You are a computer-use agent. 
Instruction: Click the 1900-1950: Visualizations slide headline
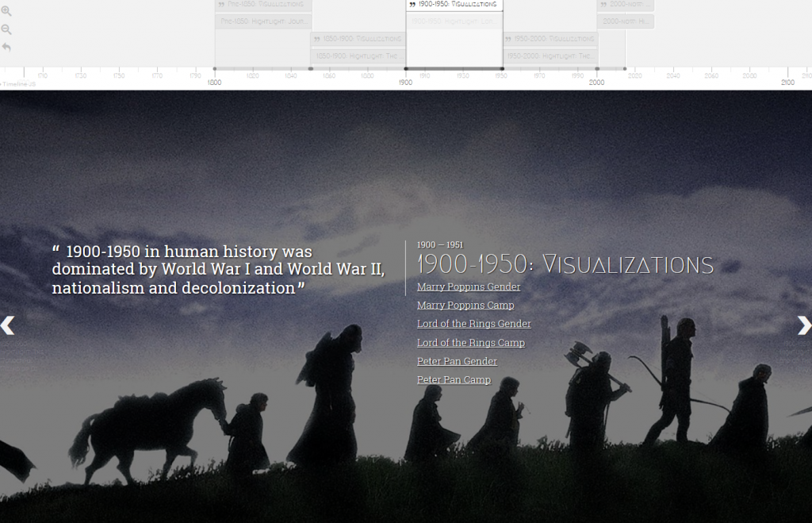(565, 264)
